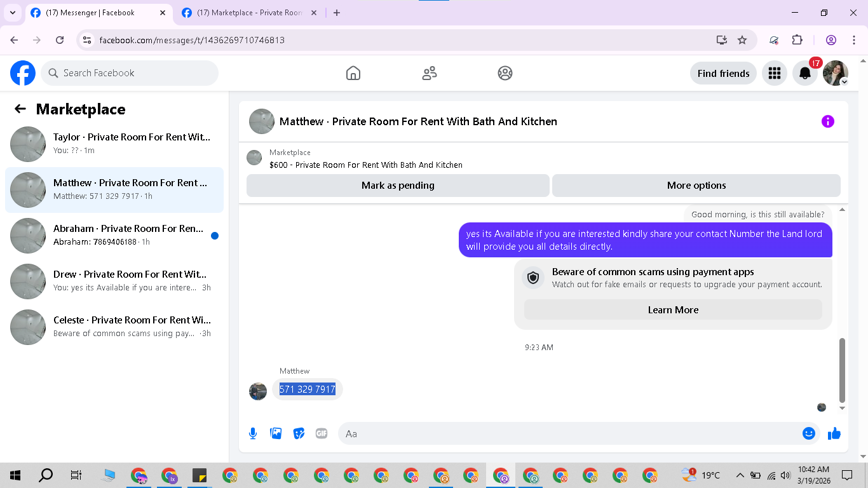Click the forward browser arrow
The height and width of the screenshot is (488, 868).
37,40
